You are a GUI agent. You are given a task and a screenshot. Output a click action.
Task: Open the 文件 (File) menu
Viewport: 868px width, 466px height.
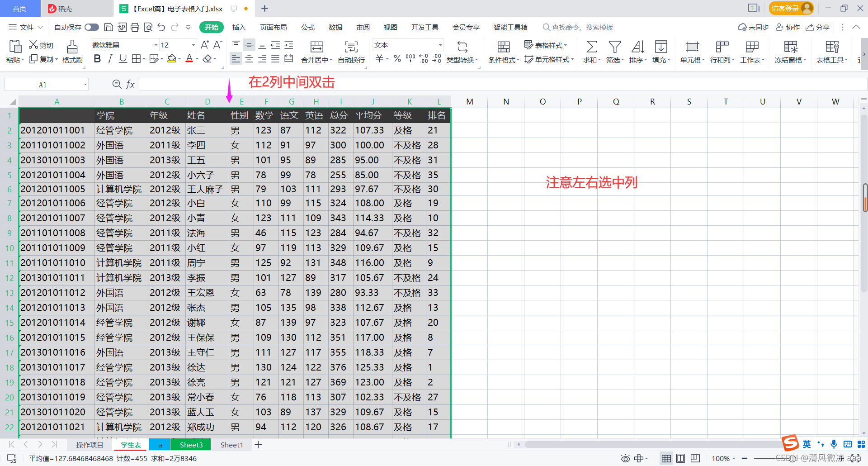[x=26, y=27]
